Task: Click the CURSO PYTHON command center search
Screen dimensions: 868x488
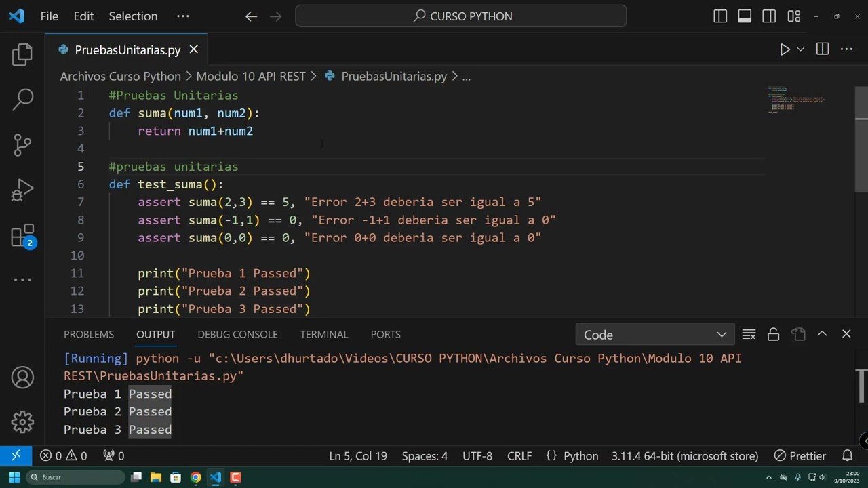Action: click(x=461, y=16)
